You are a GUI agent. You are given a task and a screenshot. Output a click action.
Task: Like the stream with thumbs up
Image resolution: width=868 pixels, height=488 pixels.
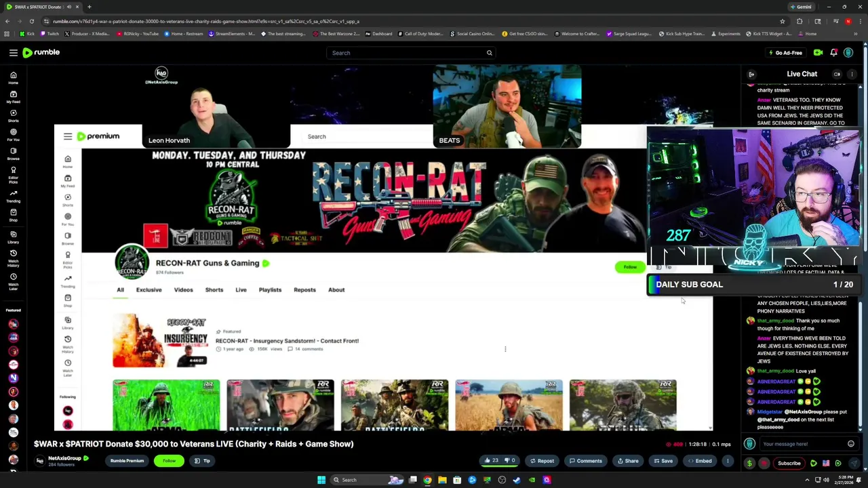491,461
